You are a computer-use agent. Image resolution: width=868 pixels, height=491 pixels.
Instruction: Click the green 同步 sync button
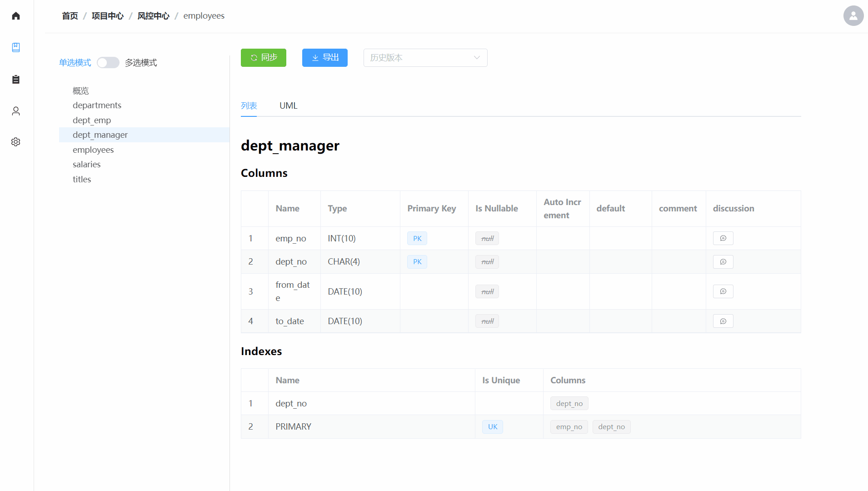click(263, 58)
